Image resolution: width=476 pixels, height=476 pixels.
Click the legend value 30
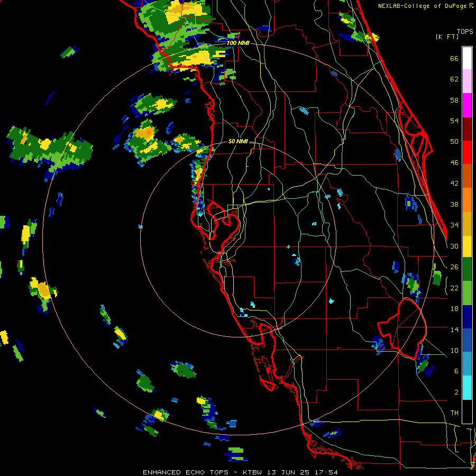454,246
